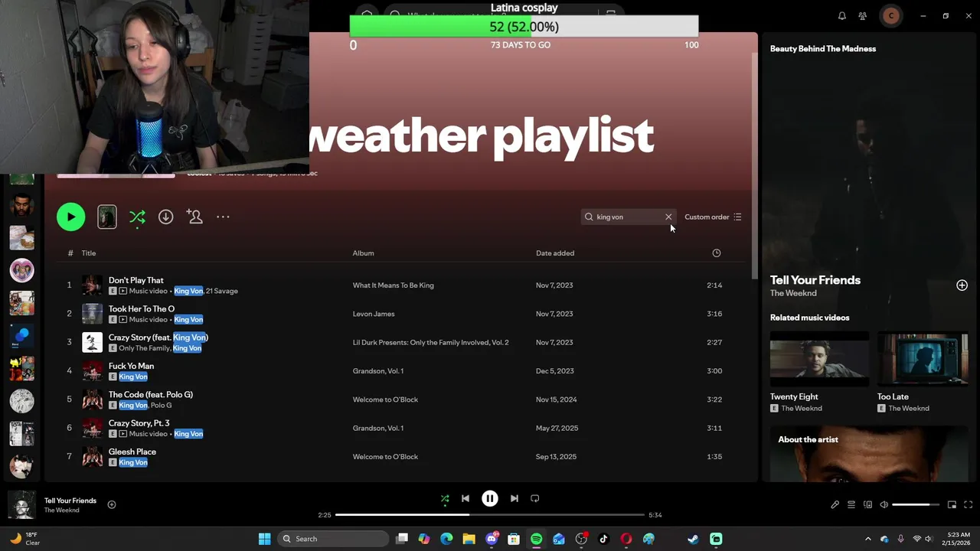The height and width of the screenshot is (551, 980).
Task: Select the track 'Gleesh Place'
Action: [132, 452]
